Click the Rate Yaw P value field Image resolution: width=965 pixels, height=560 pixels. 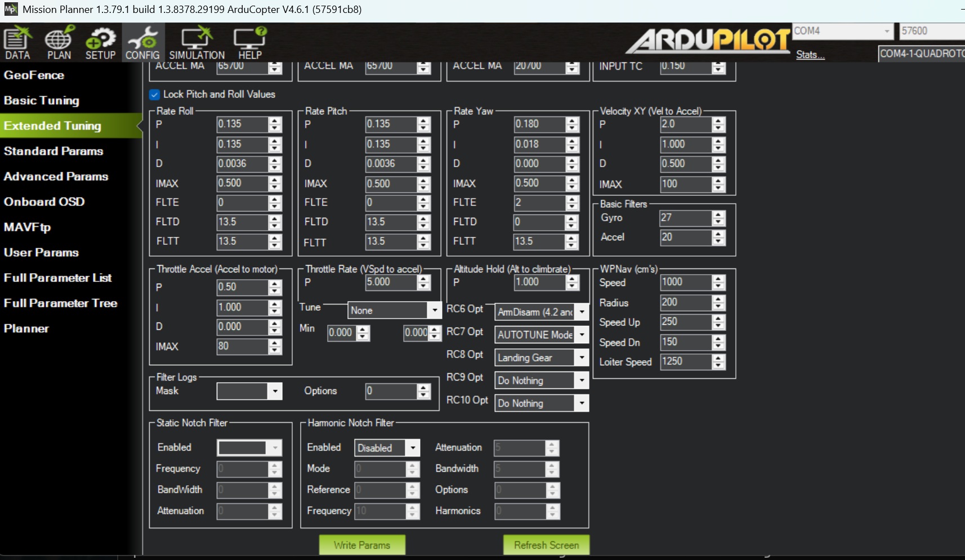pyautogui.click(x=540, y=124)
